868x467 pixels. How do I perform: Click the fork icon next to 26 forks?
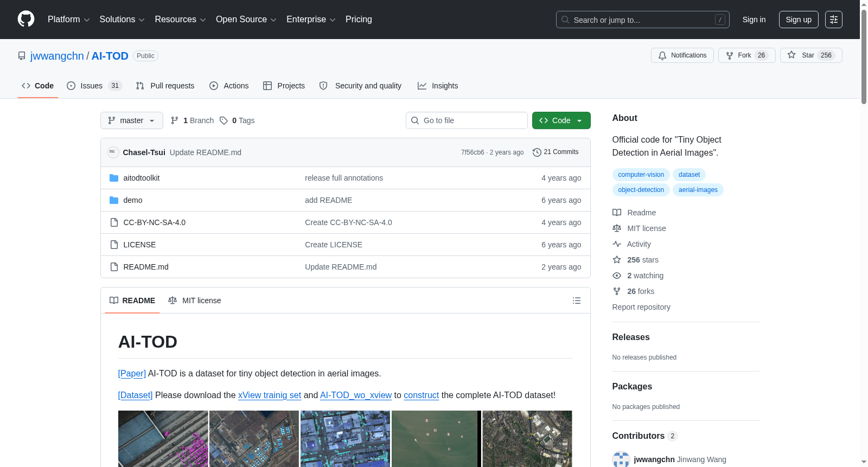[x=617, y=291]
